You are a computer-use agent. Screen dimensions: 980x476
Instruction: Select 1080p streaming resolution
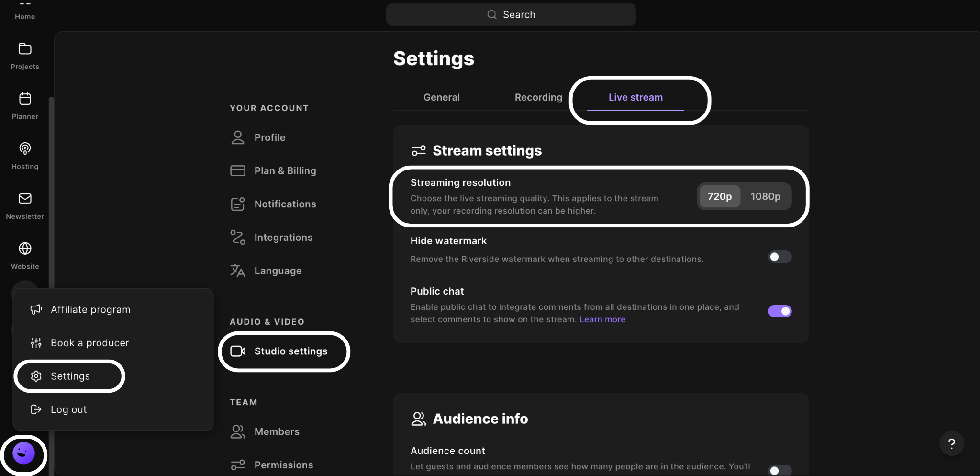(766, 196)
